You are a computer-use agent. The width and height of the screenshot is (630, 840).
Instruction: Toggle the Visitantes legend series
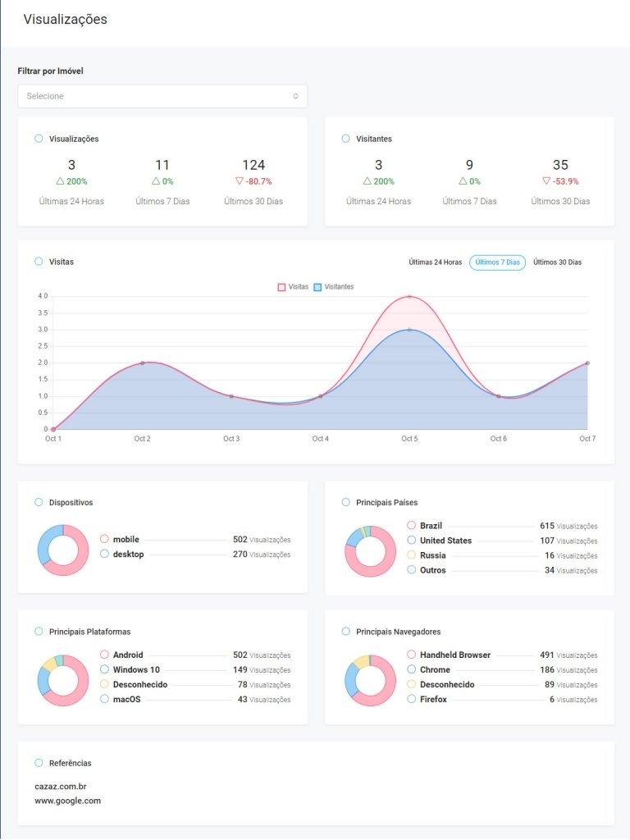click(x=334, y=287)
